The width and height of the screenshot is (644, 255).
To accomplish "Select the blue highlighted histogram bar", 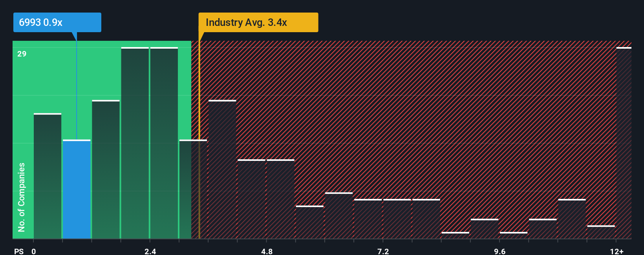I will (77, 189).
